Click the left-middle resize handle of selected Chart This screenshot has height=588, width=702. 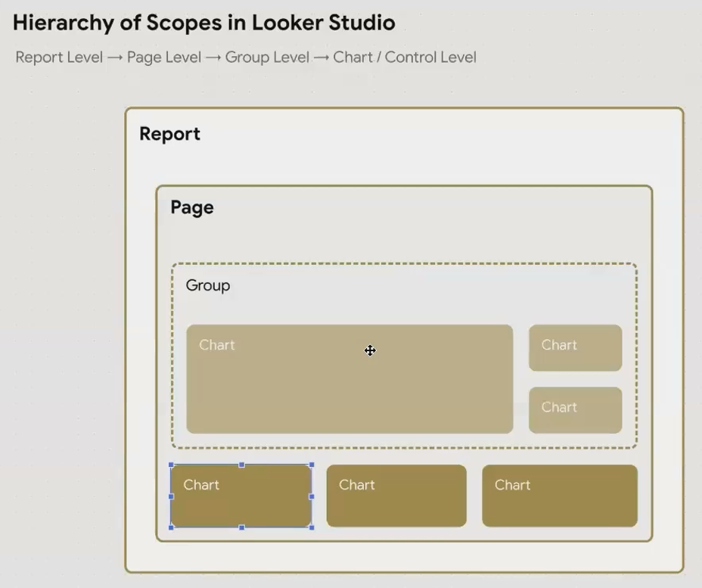coord(171,496)
